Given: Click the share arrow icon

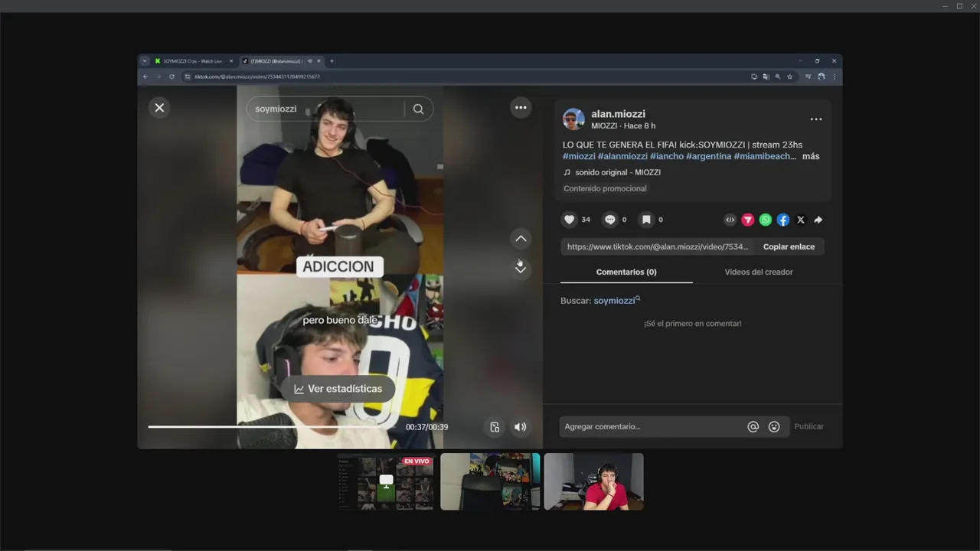Looking at the screenshot, I should [818, 220].
